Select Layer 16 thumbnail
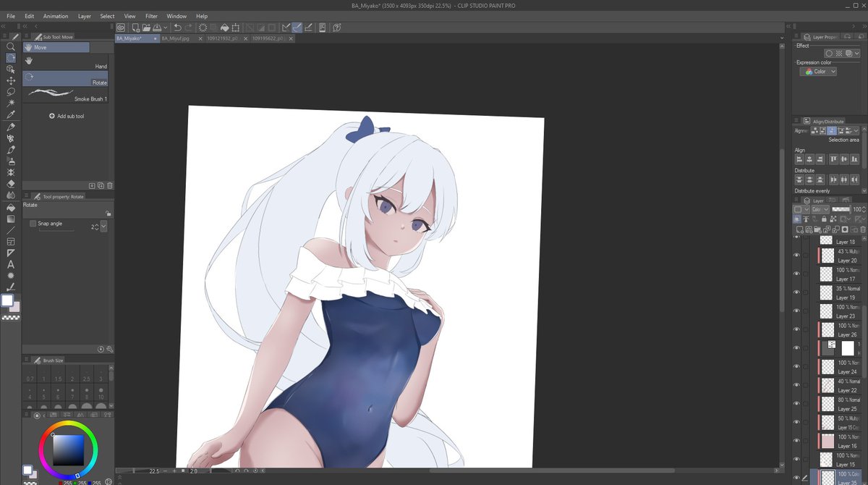Screen dimensions: 868x485 [827, 442]
